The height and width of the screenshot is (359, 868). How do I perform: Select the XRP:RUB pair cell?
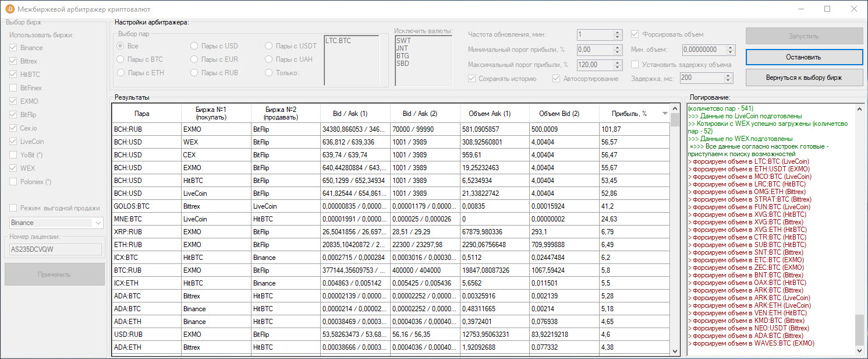(x=146, y=232)
